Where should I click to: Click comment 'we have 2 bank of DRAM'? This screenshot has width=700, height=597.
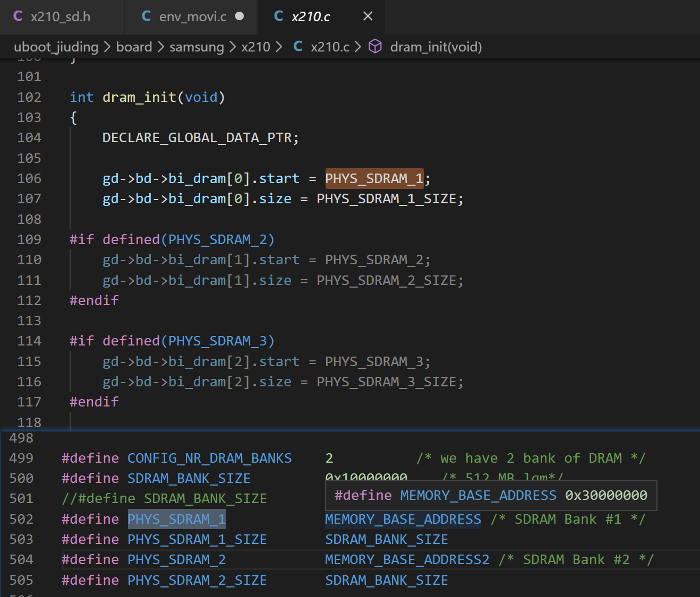(x=531, y=458)
